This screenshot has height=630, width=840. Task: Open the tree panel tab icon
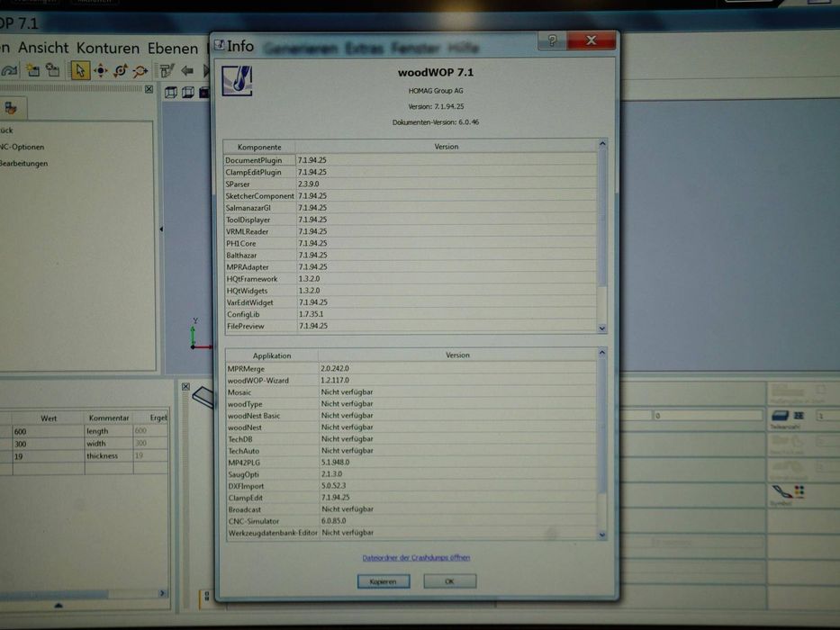tap(11, 108)
